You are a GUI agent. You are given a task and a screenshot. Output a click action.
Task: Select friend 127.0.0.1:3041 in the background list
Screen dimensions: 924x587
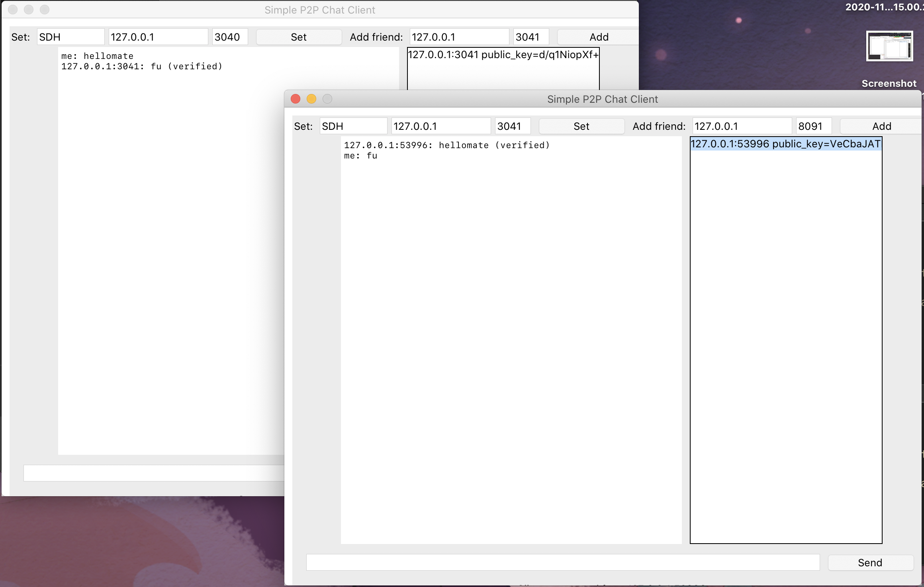503,55
